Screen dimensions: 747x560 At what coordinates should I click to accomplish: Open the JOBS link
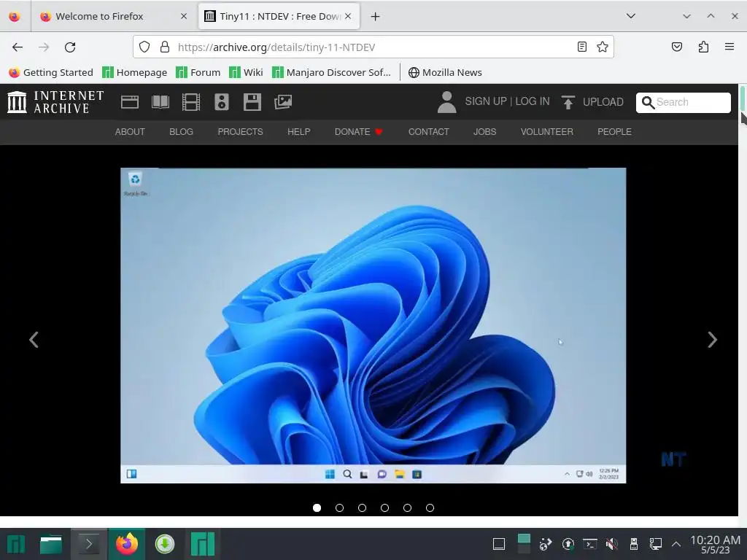(485, 132)
